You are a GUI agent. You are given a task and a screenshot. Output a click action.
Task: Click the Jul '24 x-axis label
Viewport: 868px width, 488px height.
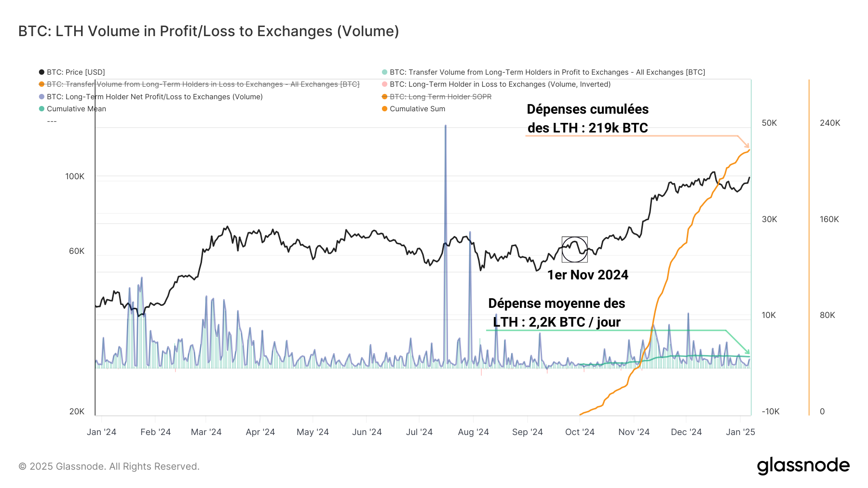pos(419,432)
